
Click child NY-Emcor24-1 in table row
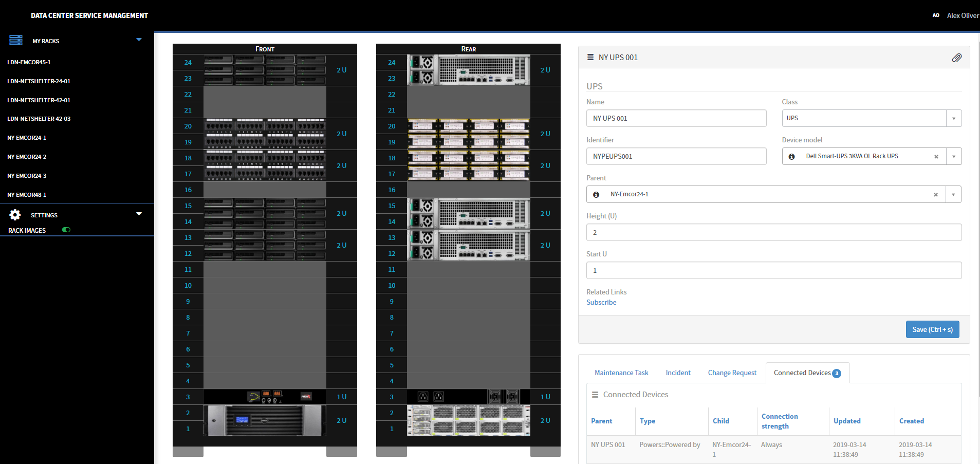pyautogui.click(x=731, y=449)
